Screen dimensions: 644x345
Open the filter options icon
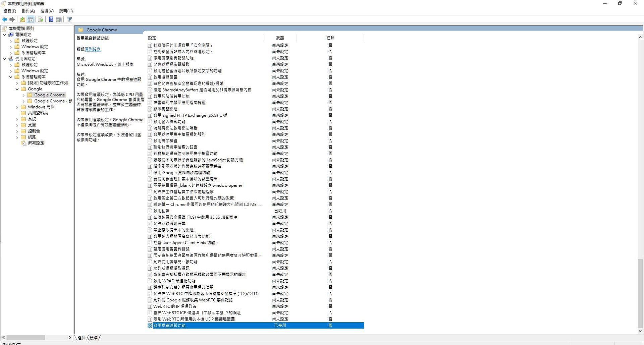pos(69,19)
